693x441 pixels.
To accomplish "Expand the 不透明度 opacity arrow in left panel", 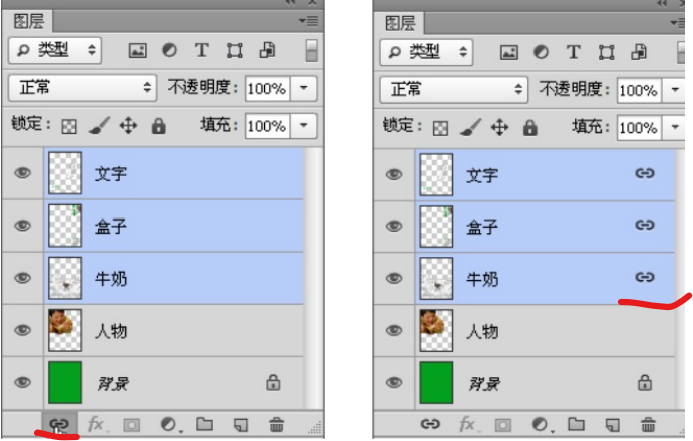I will click(x=303, y=88).
